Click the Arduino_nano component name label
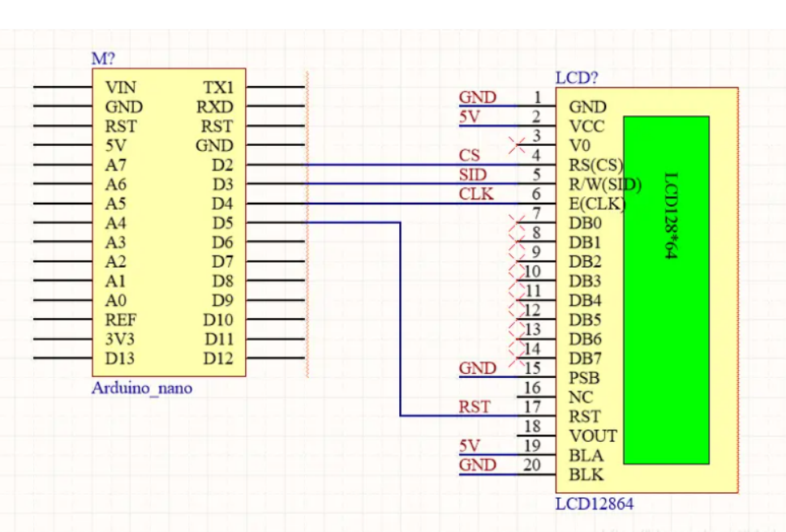Screen dimensions: 786x532 tap(142, 388)
